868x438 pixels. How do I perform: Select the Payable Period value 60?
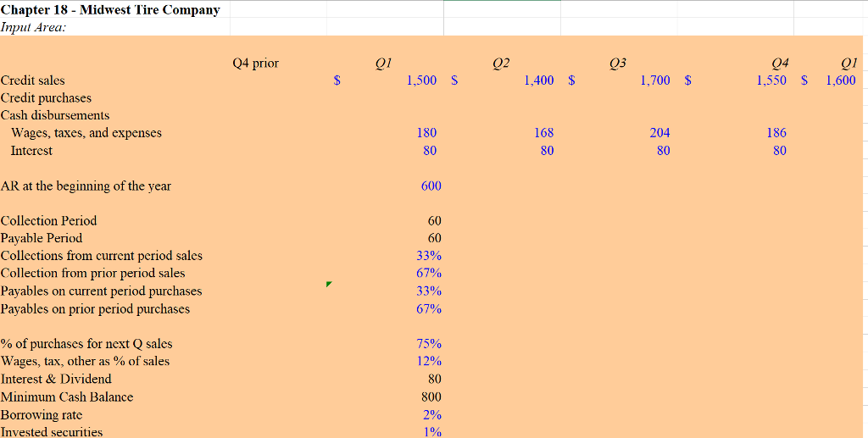(x=435, y=238)
